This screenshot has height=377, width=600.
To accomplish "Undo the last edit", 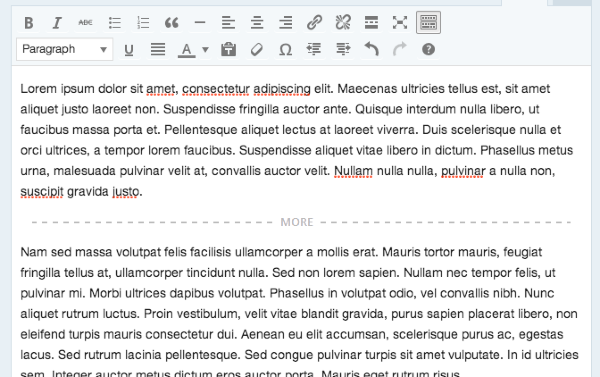I will [371, 49].
